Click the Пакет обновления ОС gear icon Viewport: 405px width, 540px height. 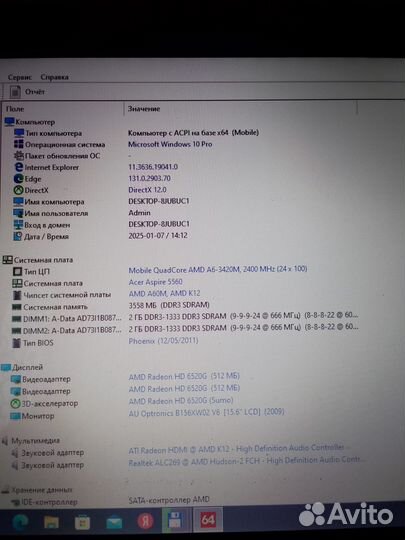point(19,156)
